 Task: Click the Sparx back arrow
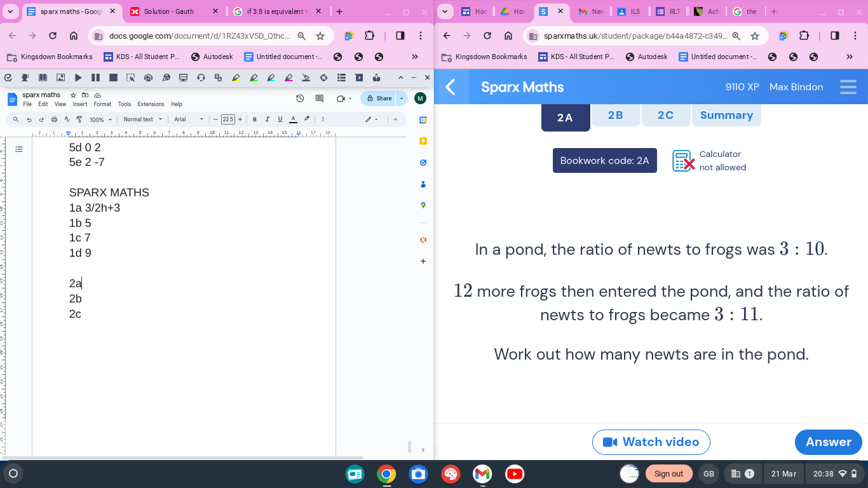point(451,87)
